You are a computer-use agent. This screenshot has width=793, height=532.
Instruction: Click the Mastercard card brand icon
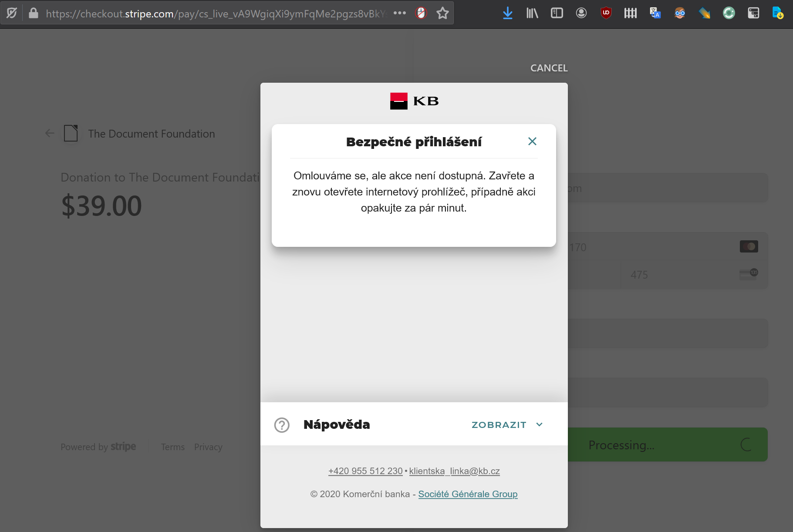click(749, 246)
